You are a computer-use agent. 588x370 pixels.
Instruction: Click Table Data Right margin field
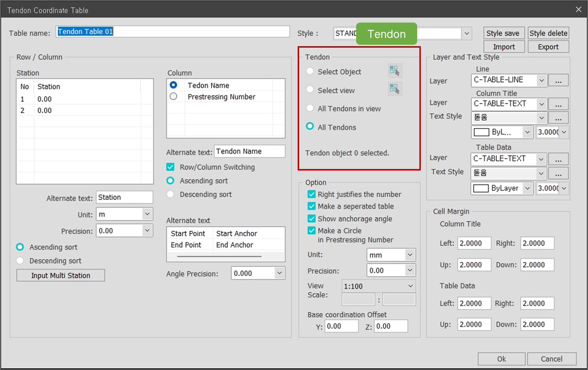coord(537,303)
